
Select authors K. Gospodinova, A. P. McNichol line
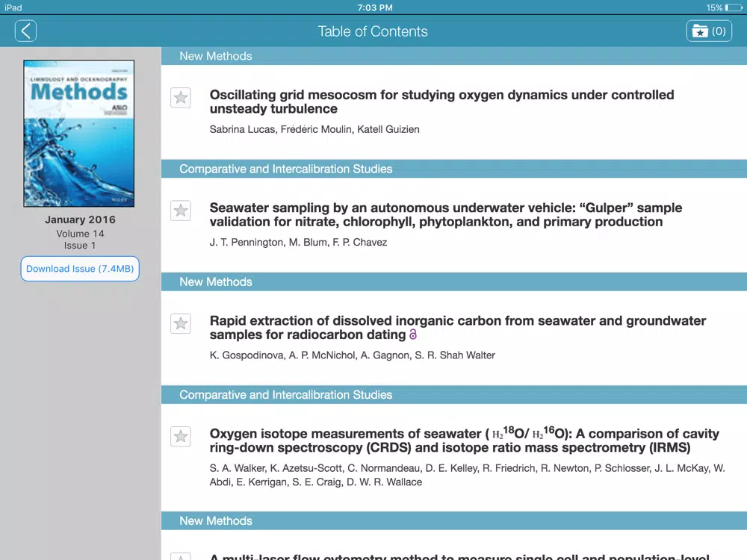[352, 355]
